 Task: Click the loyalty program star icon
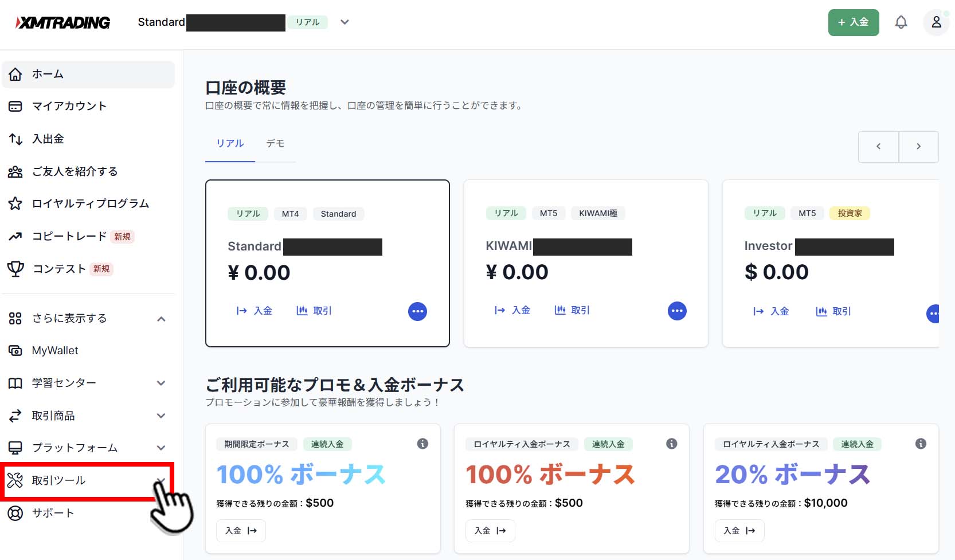pyautogui.click(x=15, y=203)
